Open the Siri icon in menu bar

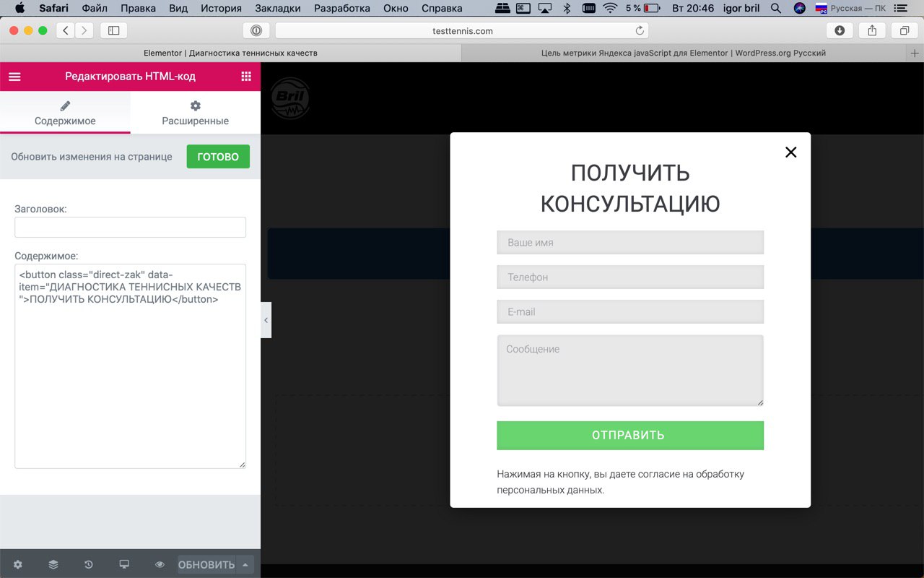[x=799, y=8]
